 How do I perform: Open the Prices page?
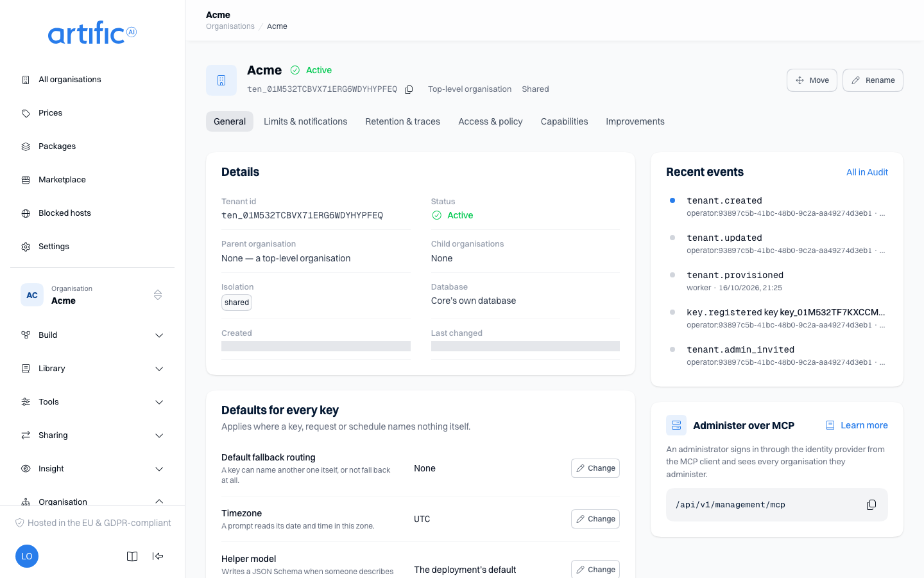(x=92, y=113)
